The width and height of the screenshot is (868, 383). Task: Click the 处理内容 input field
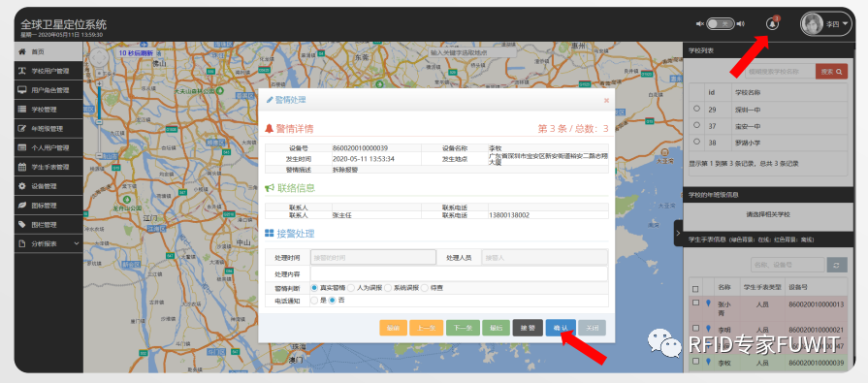coord(459,273)
